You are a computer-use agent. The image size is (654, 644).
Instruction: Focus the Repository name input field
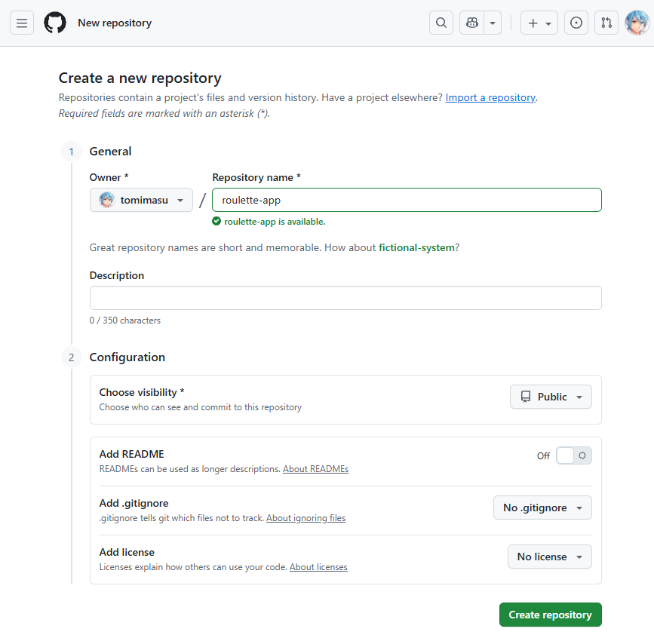pyautogui.click(x=407, y=200)
